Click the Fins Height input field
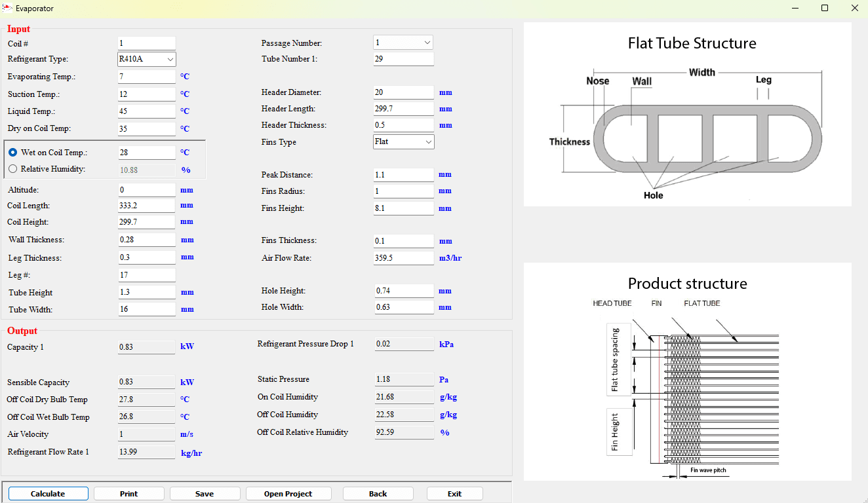 pos(404,208)
